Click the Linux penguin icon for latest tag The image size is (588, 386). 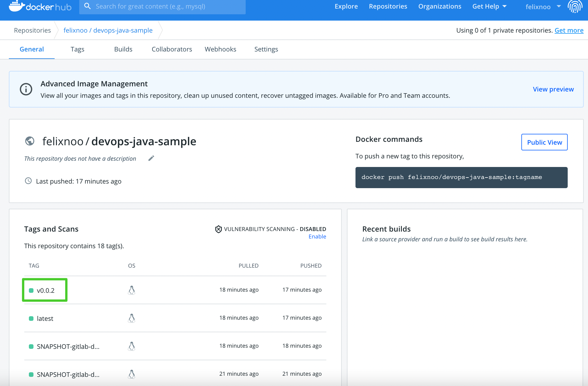[x=132, y=318]
